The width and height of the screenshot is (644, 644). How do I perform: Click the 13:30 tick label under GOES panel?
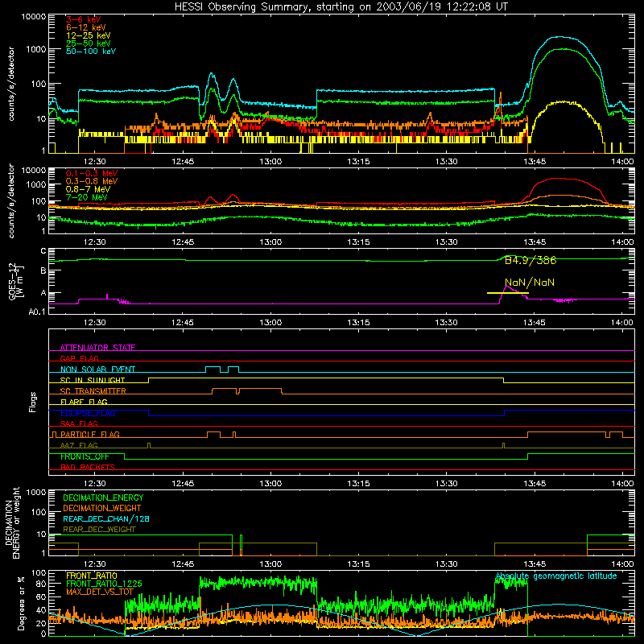[447, 323]
